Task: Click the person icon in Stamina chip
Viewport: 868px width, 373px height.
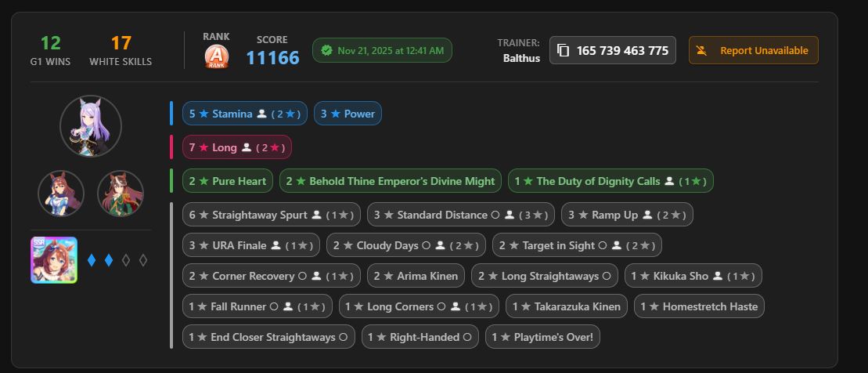Action: [262, 114]
